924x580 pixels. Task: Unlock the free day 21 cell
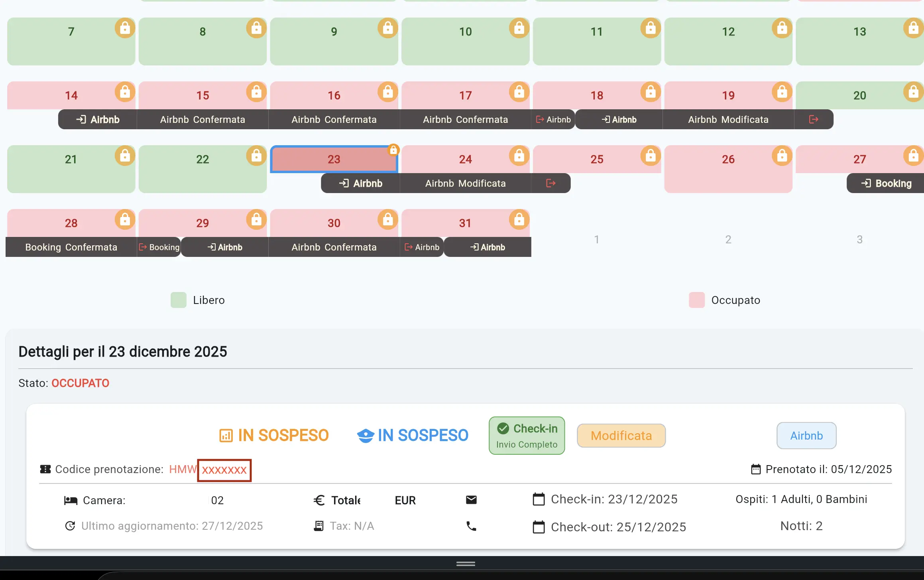click(124, 156)
